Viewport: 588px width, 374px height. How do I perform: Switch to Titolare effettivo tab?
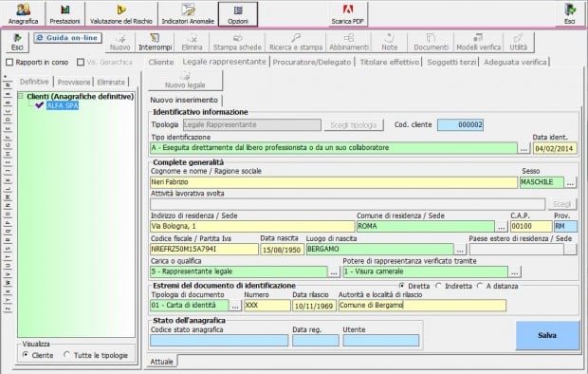pos(390,62)
